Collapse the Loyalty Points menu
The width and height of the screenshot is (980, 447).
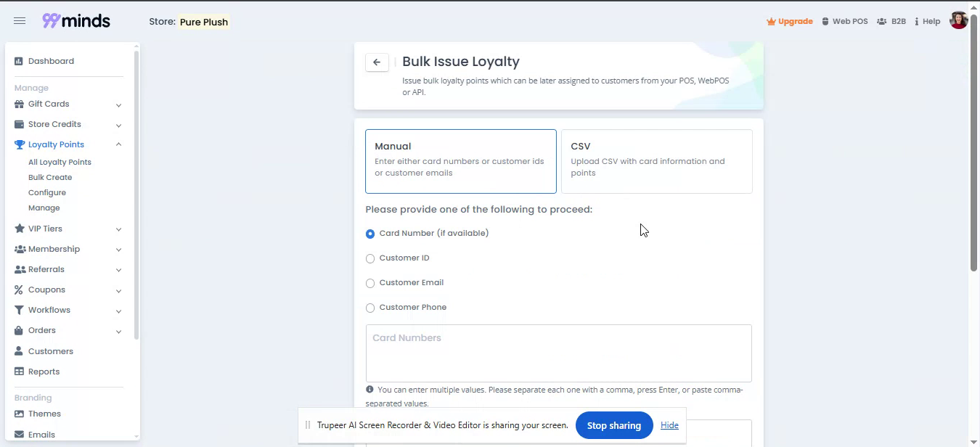(118, 144)
